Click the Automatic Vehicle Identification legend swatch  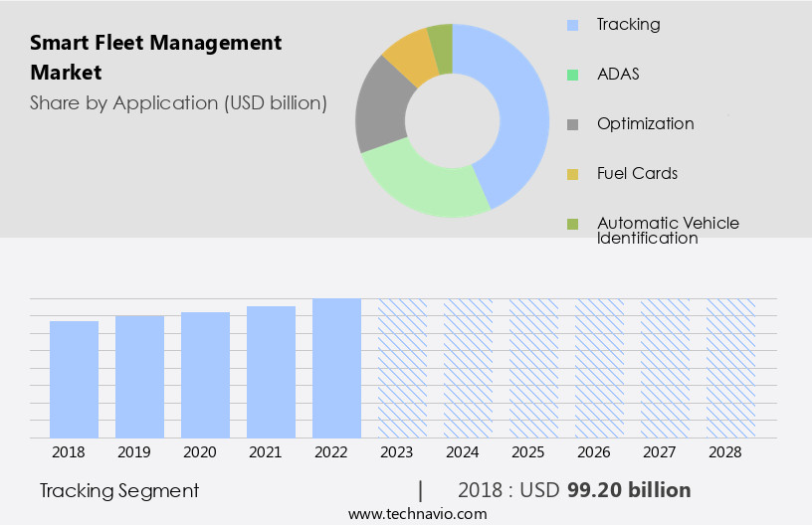(x=572, y=224)
